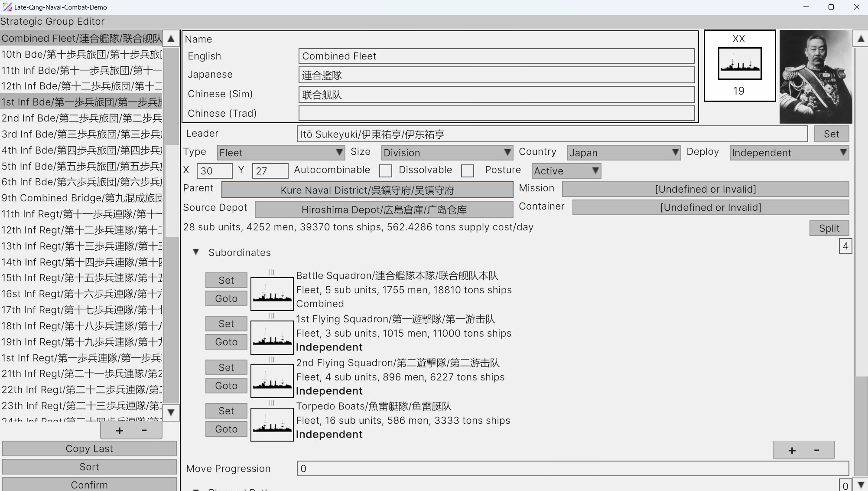Collapse the Subordinates section

point(195,252)
